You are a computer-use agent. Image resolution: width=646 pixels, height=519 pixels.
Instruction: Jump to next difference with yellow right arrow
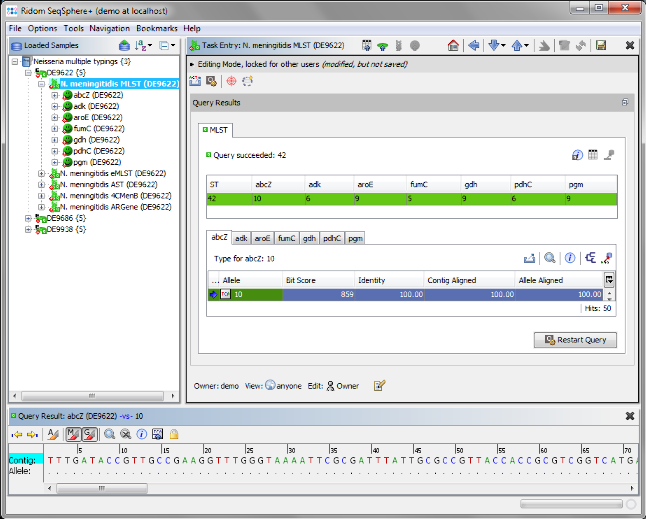tap(32, 434)
